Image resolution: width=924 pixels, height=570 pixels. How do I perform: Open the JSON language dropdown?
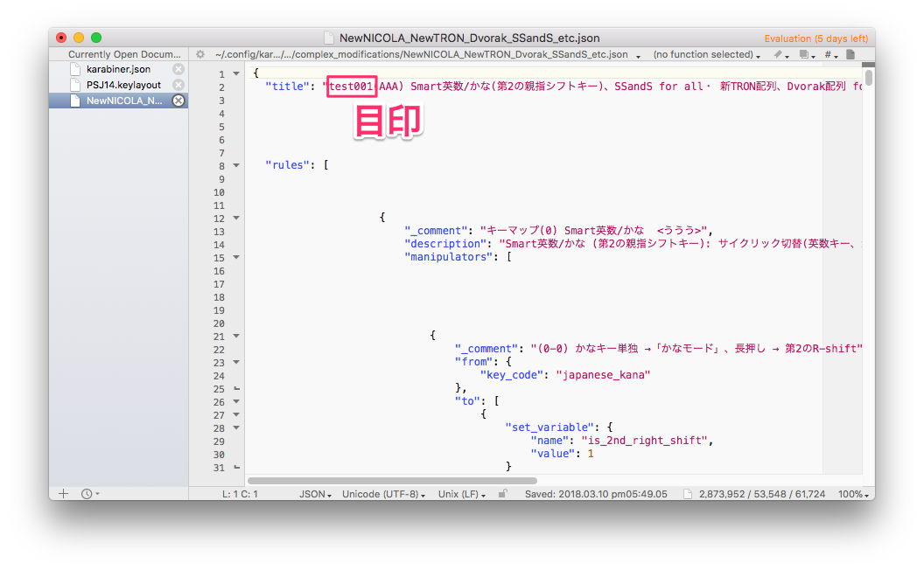(x=315, y=494)
